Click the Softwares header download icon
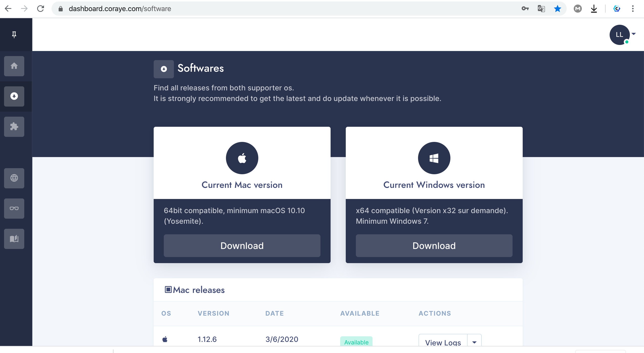Image resolution: width=644 pixels, height=353 pixels. pos(164,69)
